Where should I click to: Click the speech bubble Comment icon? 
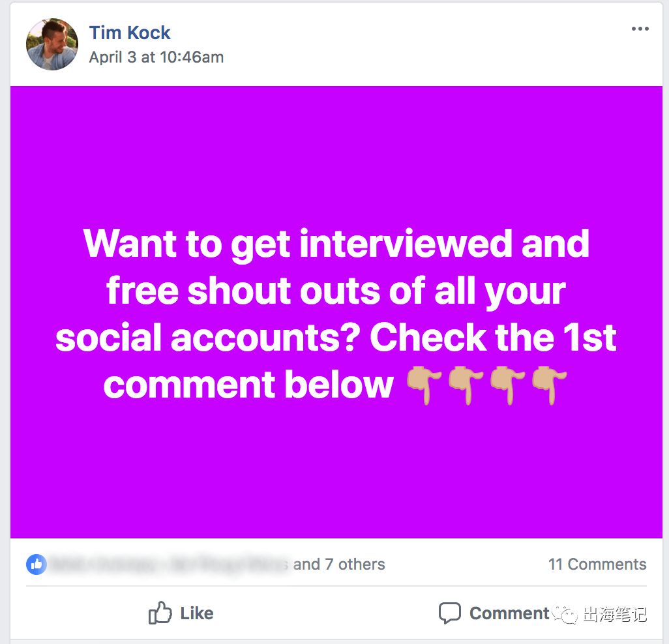coord(450,613)
